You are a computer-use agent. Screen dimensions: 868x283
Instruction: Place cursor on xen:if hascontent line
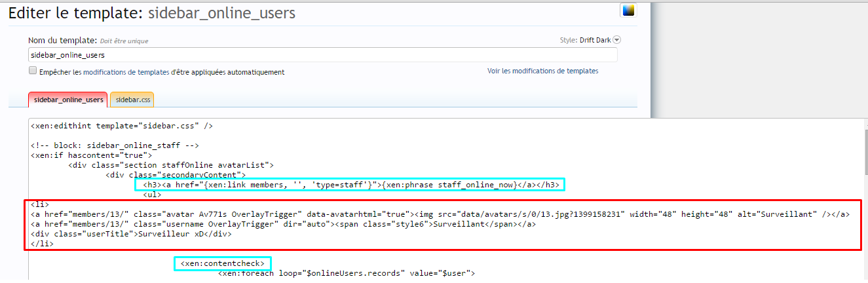[91, 155]
